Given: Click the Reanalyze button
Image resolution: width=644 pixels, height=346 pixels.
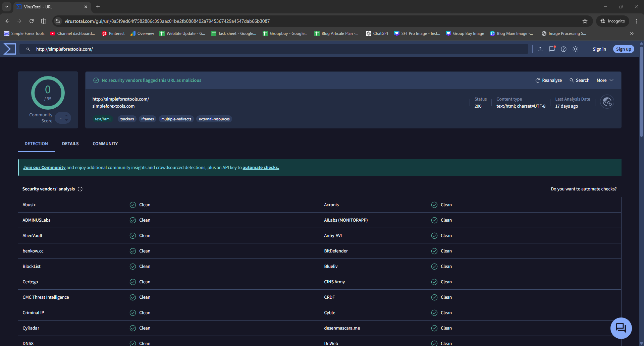Looking at the screenshot, I should click(548, 80).
